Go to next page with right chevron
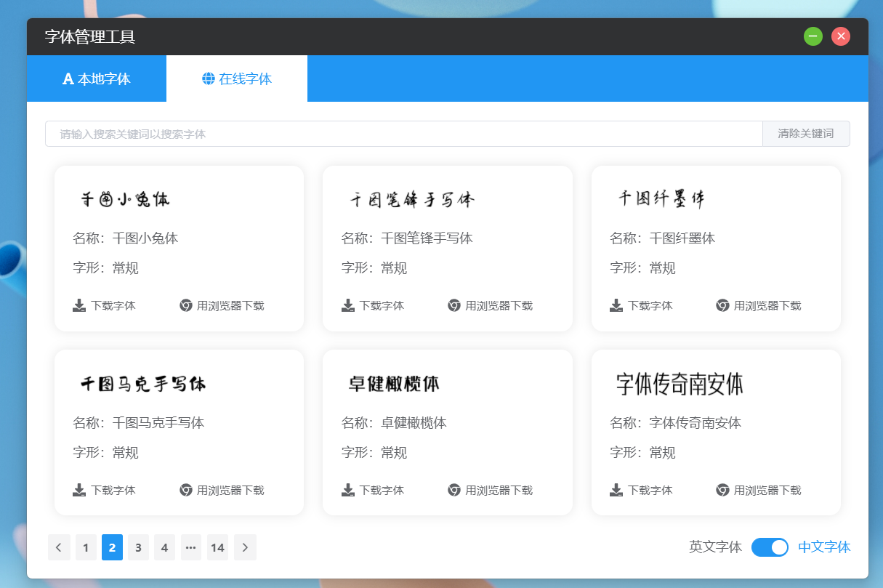 tap(246, 547)
